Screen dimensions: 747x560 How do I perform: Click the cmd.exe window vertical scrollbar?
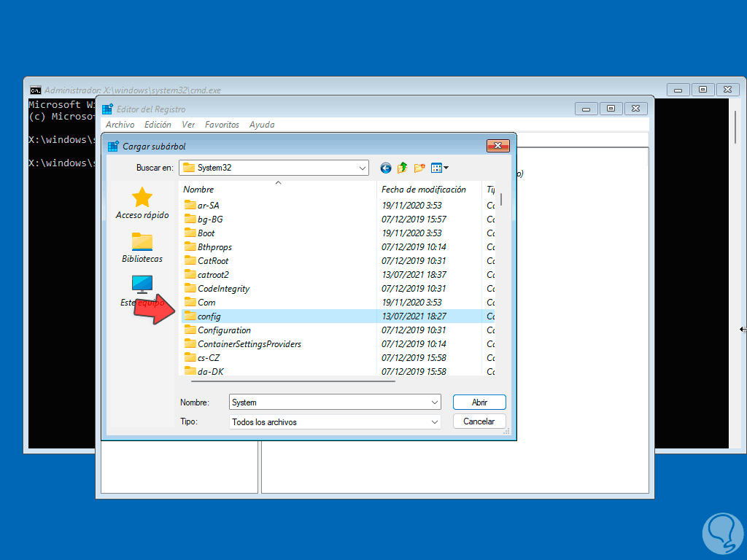coord(735,128)
